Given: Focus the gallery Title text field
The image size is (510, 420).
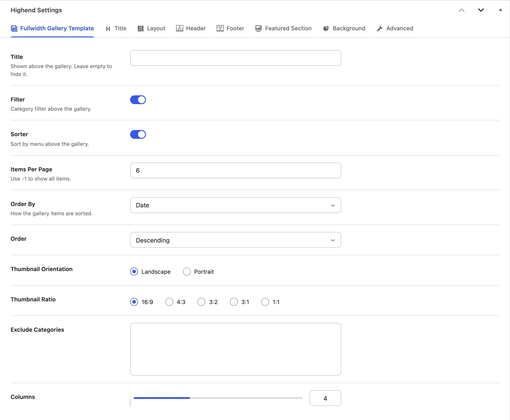Looking at the screenshot, I should pyautogui.click(x=235, y=58).
